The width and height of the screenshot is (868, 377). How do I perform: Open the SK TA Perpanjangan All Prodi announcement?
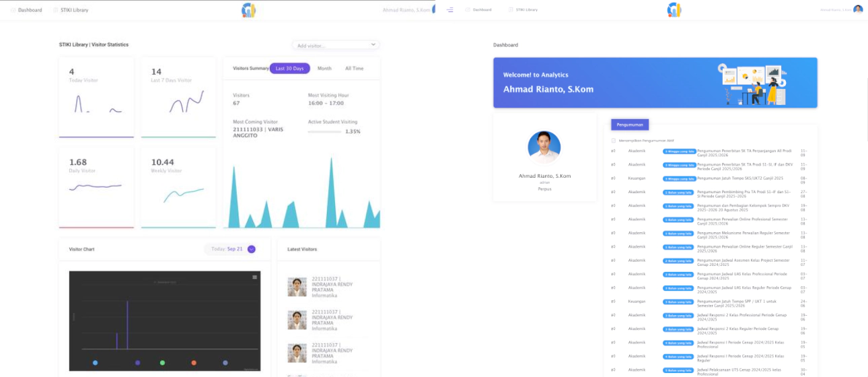point(744,153)
